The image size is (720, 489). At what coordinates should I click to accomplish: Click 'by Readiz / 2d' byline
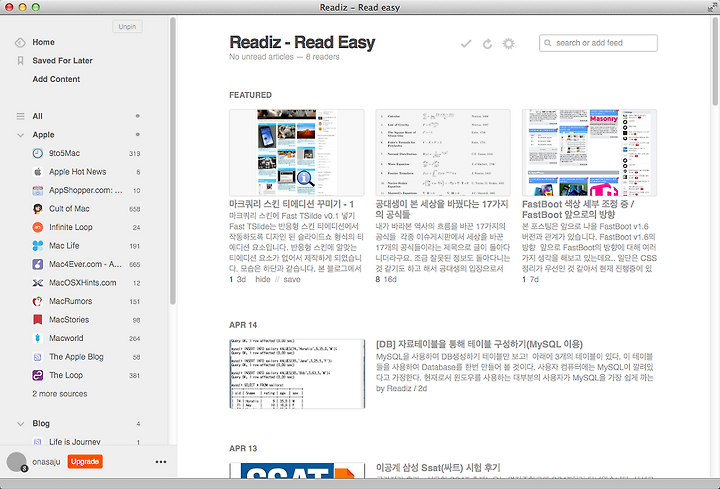point(401,388)
